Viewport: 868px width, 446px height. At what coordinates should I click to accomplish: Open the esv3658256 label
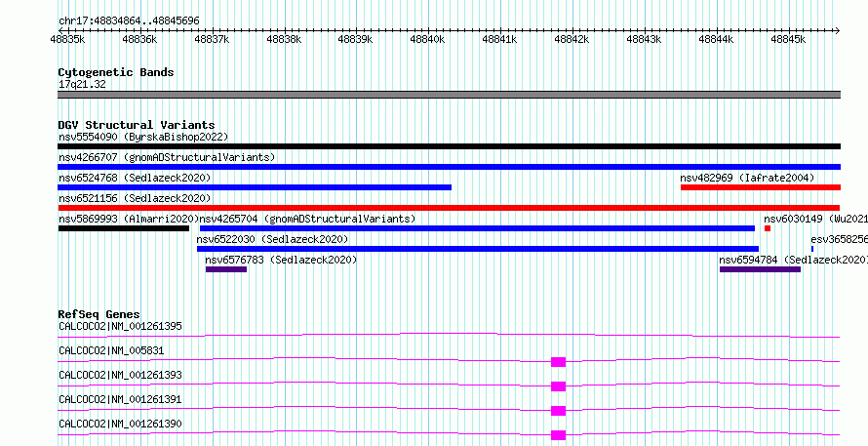point(839,239)
